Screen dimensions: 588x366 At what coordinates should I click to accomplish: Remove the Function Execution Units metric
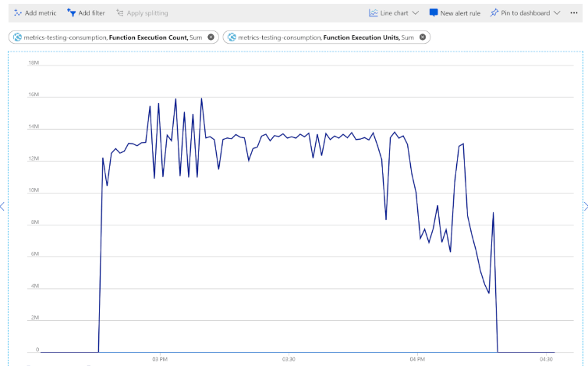tap(423, 37)
